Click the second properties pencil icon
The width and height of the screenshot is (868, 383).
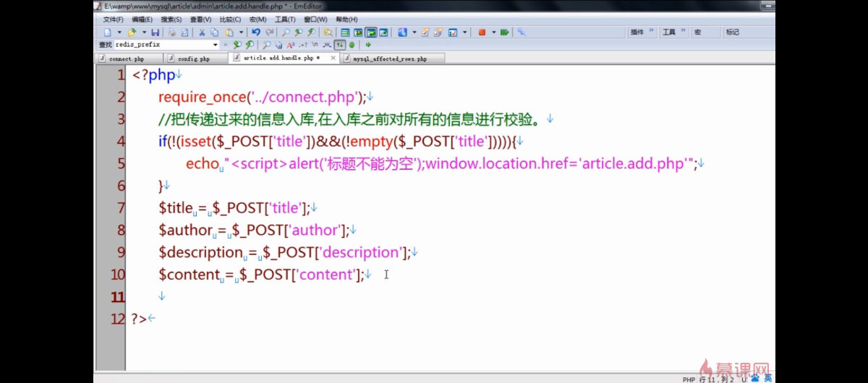(x=438, y=33)
